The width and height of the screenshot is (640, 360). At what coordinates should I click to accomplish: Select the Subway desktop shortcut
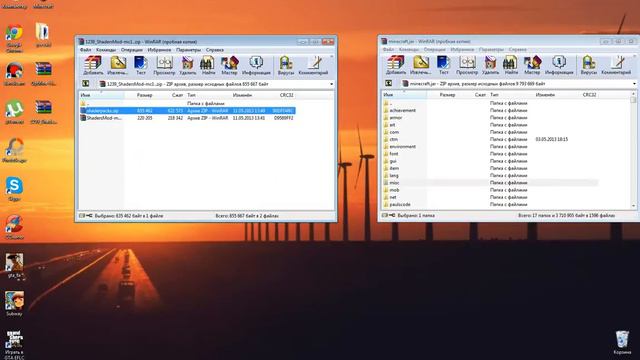pyautogui.click(x=14, y=304)
